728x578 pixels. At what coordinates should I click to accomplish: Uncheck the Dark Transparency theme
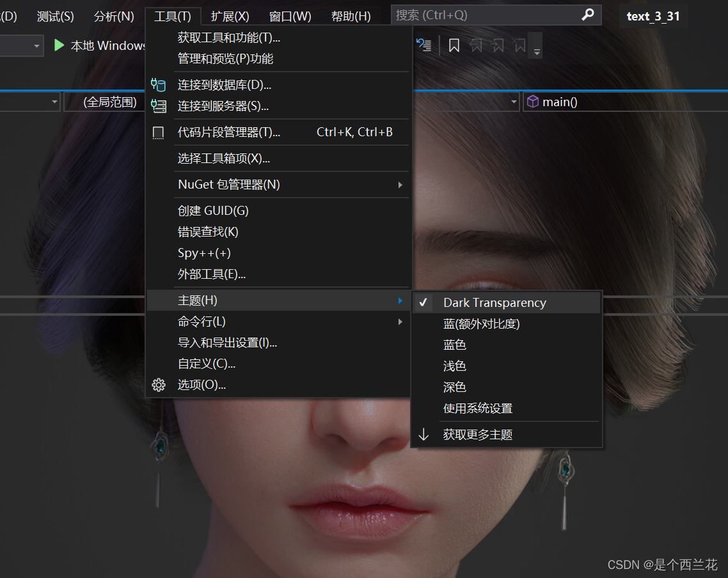(x=423, y=302)
